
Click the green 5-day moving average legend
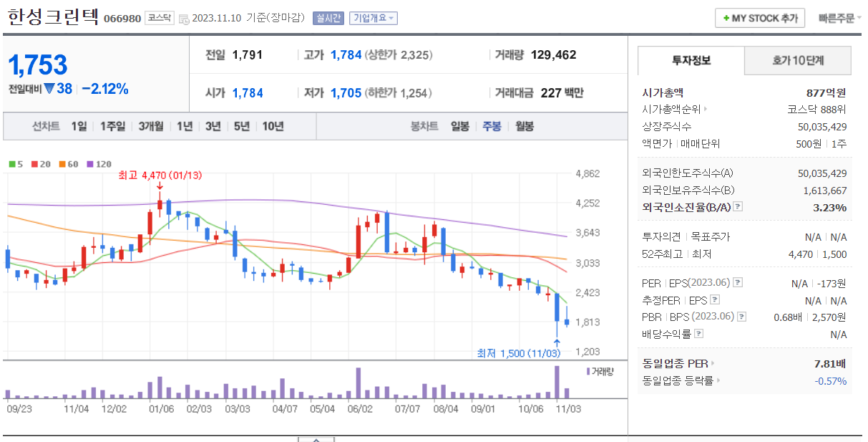pos(16,164)
